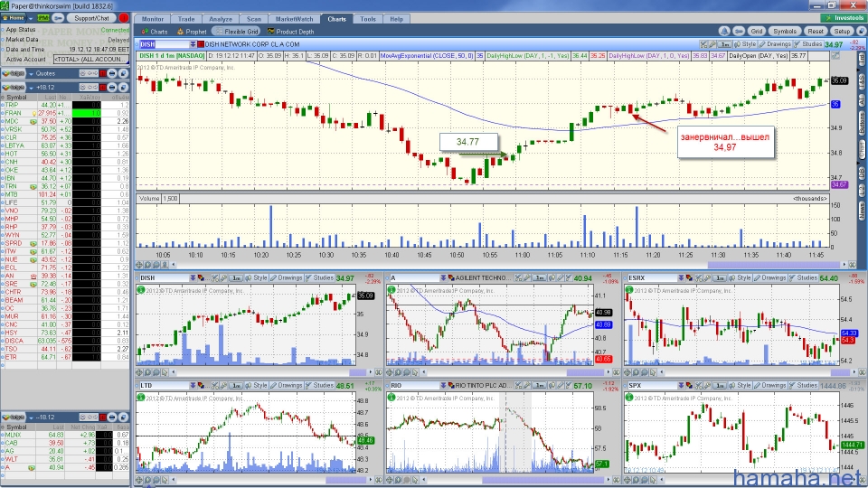Viewport: 868px width, 488px height.
Task: Switch to the Scan tab
Action: [253, 19]
